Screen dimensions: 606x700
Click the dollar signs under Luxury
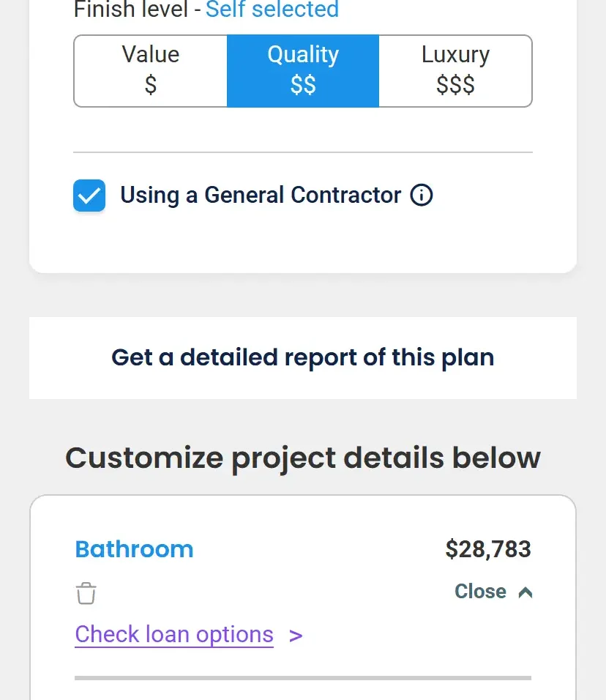[455, 86]
